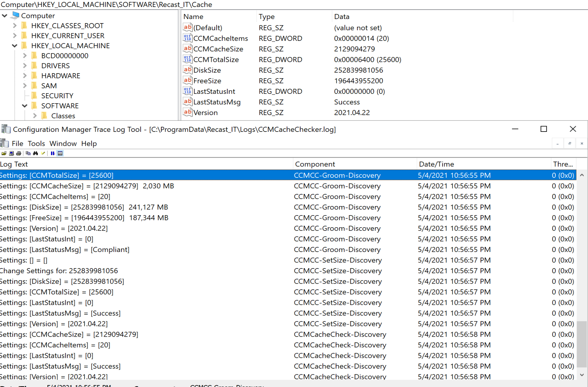Image resolution: width=588 pixels, height=387 pixels.
Task: Open the Window menu
Action: pos(63,144)
